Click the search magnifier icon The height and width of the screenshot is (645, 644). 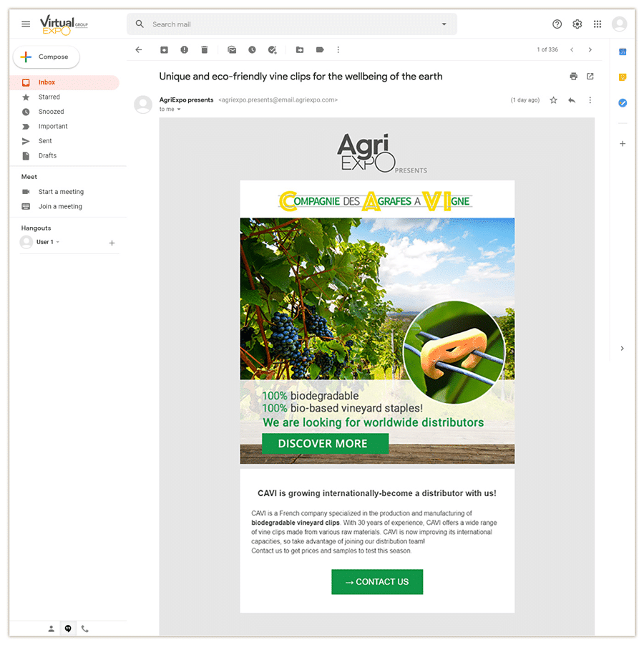pyautogui.click(x=140, y=24)
